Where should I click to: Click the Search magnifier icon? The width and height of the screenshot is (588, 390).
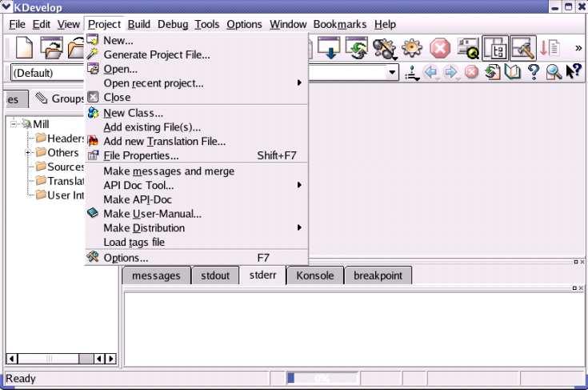[554, 72]
